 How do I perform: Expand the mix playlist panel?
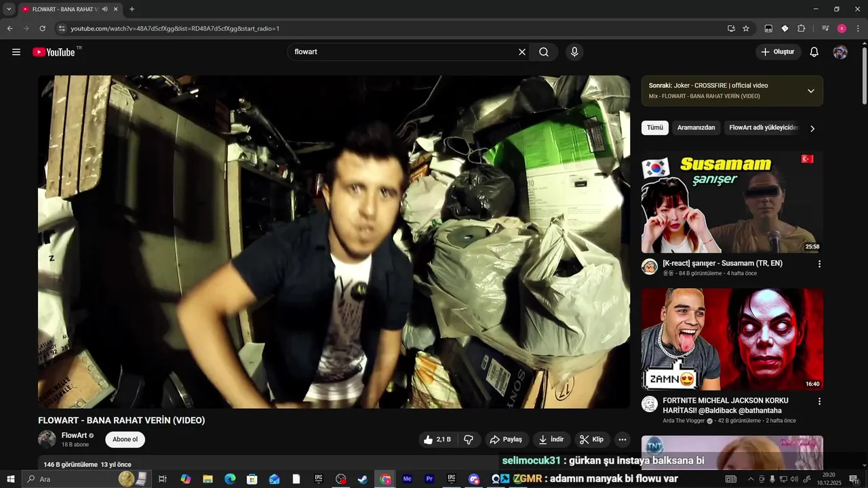tap(810, 91)
